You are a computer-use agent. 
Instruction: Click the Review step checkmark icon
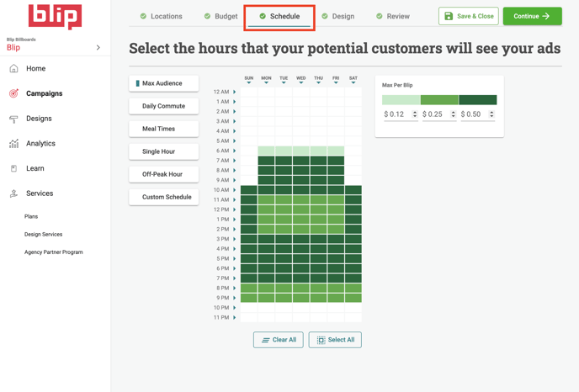(x=380, y=16)
